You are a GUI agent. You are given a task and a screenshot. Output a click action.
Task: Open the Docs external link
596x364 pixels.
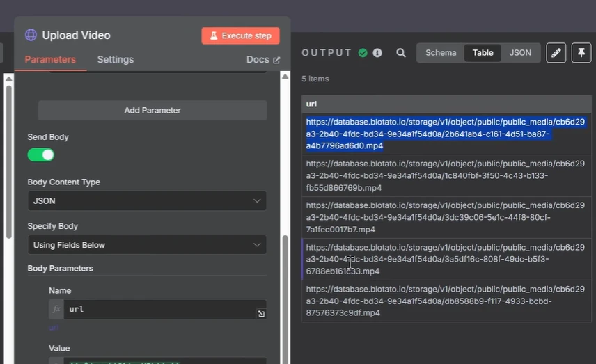point(263,60)
